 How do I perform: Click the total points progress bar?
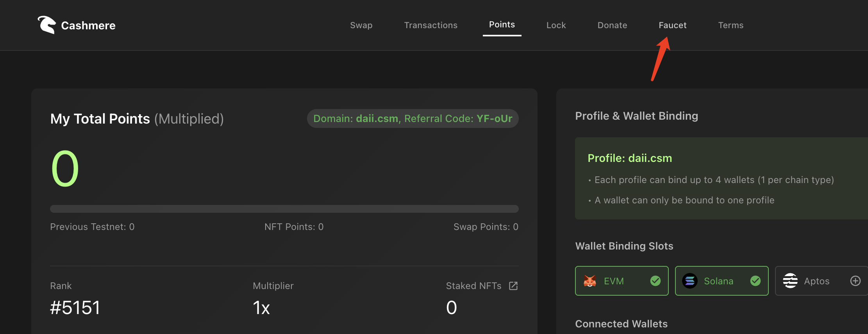pyautogui.click(x=284, y=209)
